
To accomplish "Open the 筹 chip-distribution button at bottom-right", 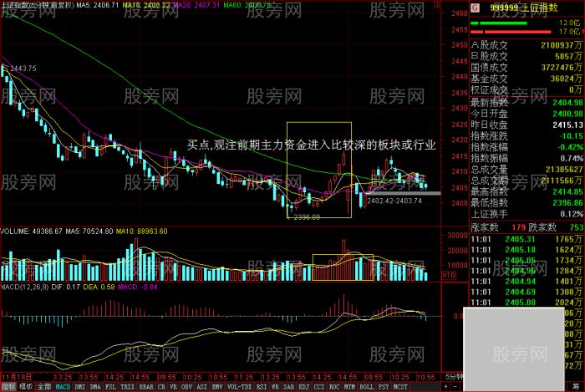I will click(576, 387).
